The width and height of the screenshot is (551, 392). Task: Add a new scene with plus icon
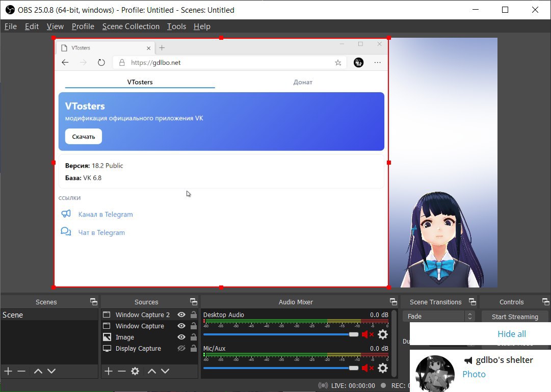click(9, 371)
